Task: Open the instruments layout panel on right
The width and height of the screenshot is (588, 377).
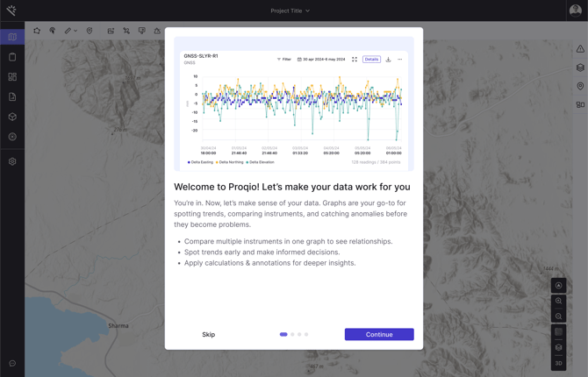Action: pyautogui.click(x=580, y=104)
